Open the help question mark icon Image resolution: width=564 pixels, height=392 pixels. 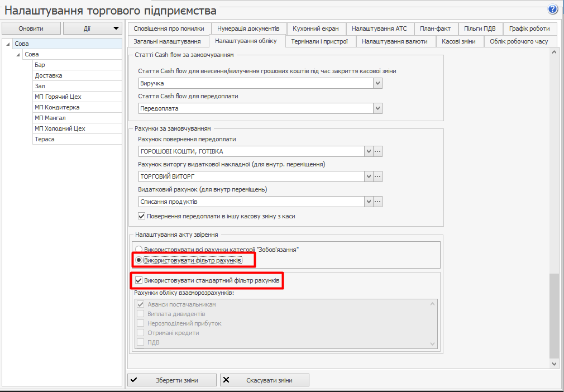[553, 9]
